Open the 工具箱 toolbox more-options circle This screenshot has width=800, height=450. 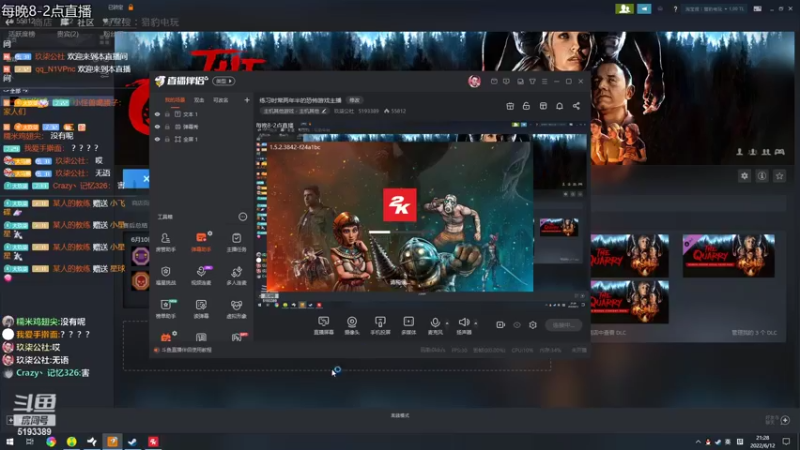[242, 217]
